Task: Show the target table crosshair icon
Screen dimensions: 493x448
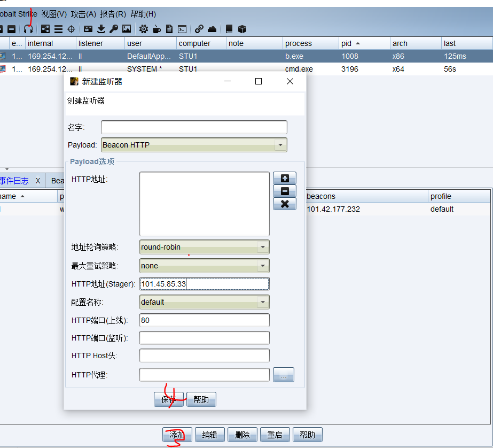Action: [72, 29]
